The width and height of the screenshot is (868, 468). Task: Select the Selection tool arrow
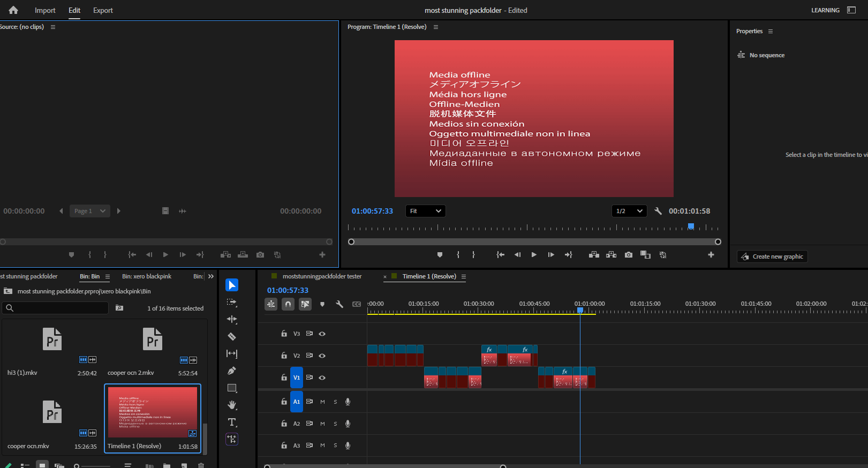click(232, 285)
